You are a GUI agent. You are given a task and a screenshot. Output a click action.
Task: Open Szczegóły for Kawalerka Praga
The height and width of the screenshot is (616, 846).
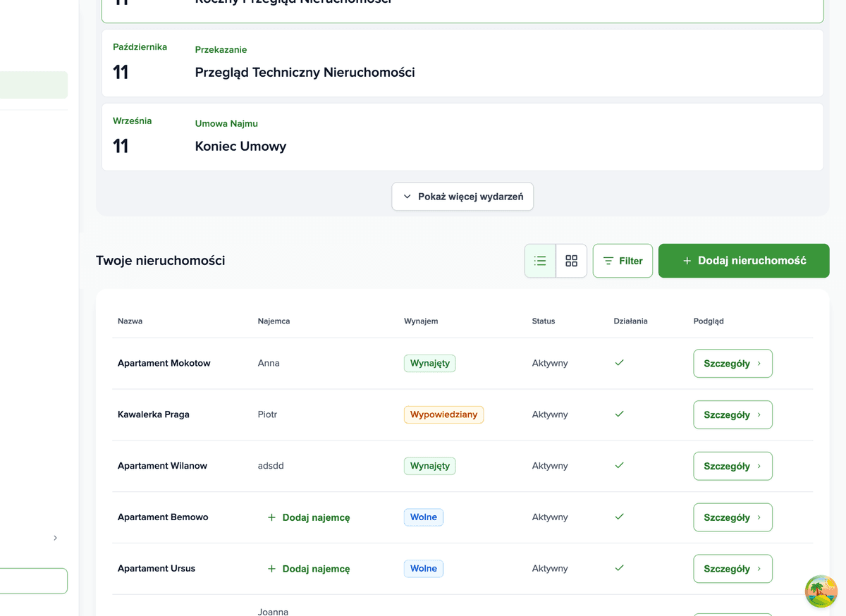pyautogui.click(x=732, y=415)
